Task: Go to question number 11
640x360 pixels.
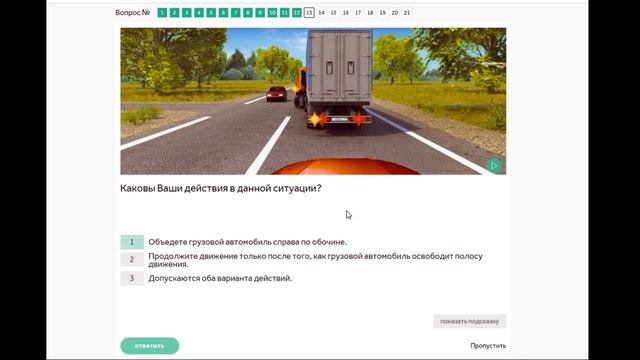Action: (x=284, y=13)
